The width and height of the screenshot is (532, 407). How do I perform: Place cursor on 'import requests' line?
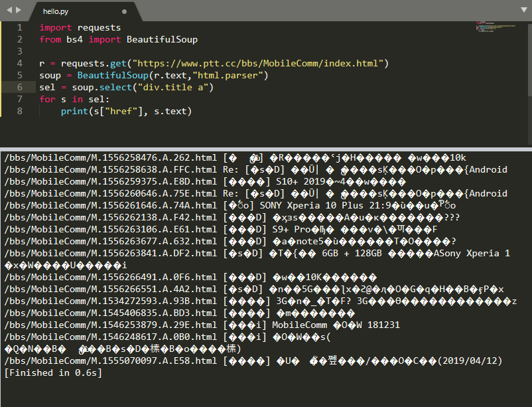click(x=80, y=27)
